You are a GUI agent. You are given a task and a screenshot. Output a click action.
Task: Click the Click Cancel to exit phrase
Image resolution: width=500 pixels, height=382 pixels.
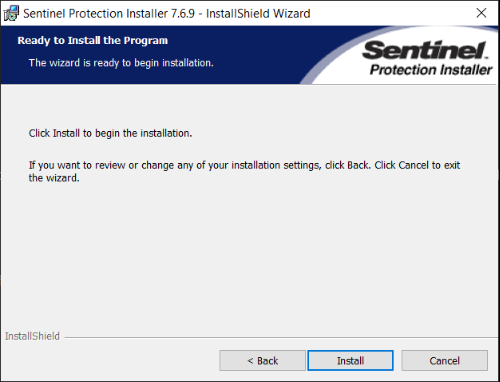pos(417,165)
